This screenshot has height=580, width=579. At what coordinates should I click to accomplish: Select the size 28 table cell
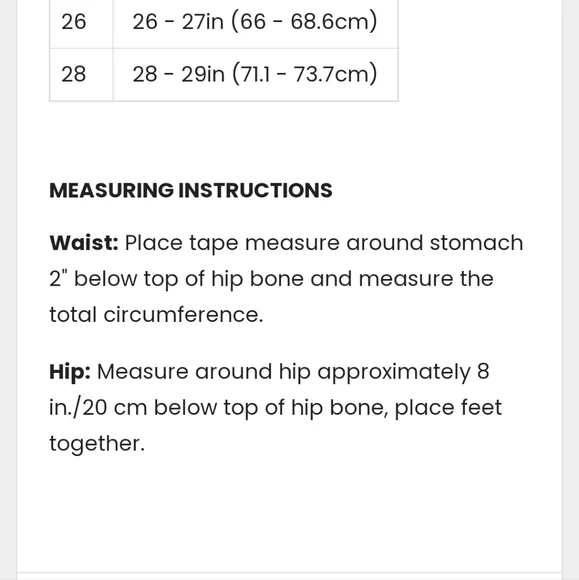point(81,74)
